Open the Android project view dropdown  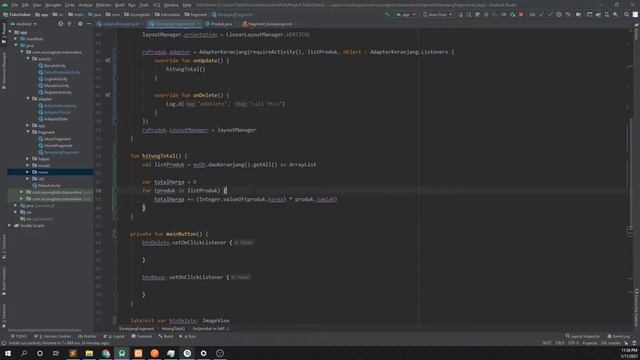tap(24, 24)
